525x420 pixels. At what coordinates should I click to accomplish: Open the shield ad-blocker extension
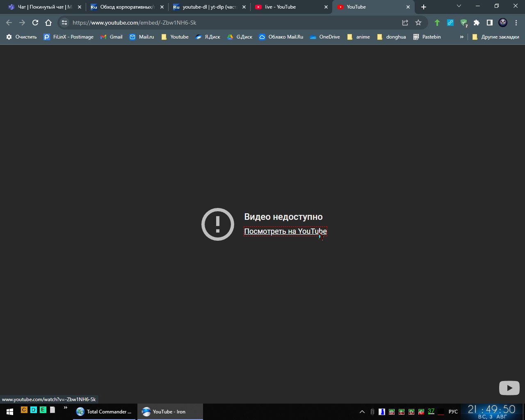point(463,23)
